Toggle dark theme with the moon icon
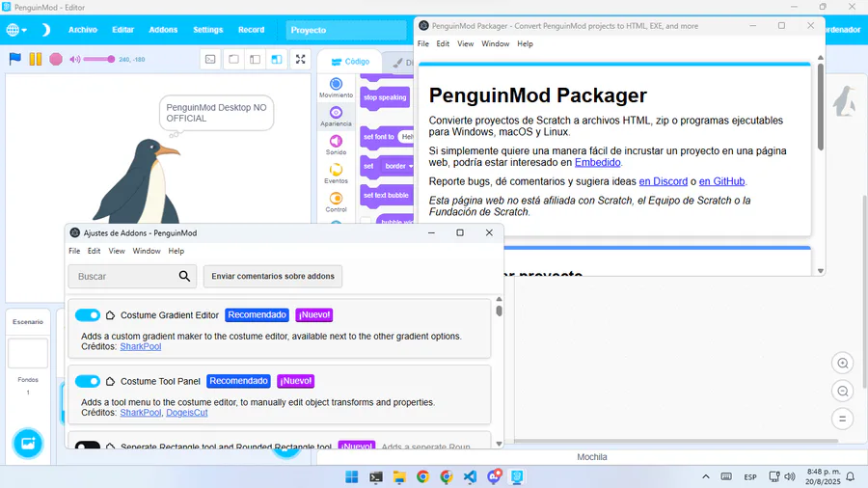 click(45, 30)
